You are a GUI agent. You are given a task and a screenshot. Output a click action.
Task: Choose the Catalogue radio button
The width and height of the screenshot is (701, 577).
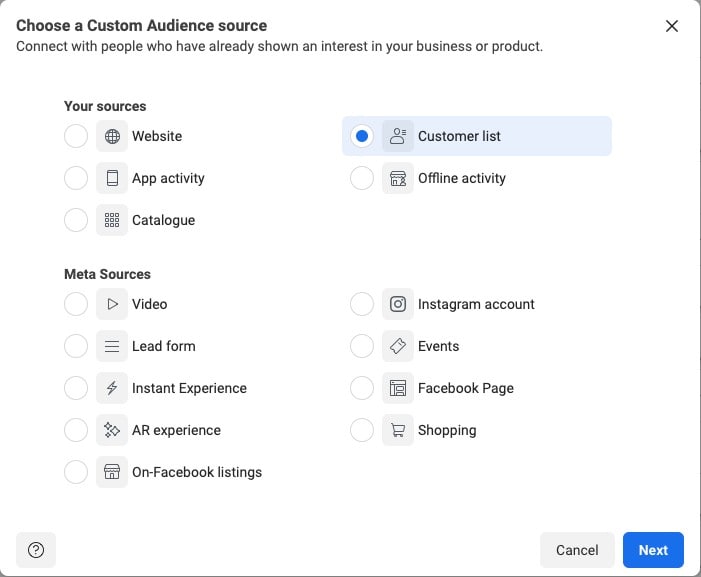[x=76, y=220]
